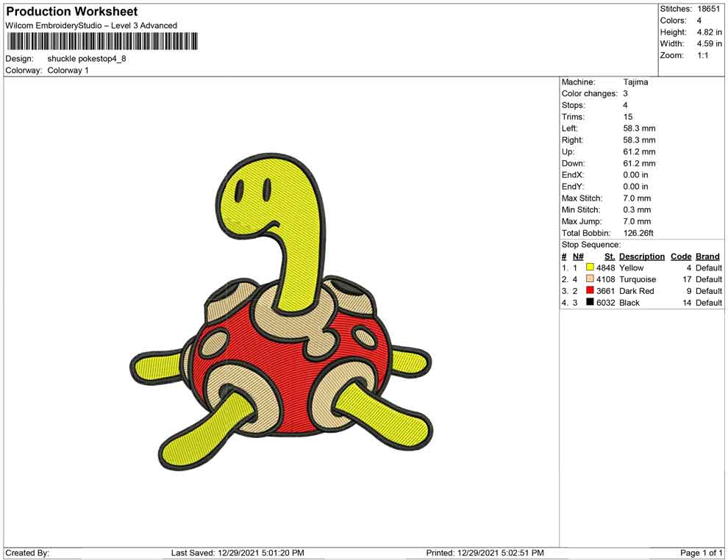
Task: Select Max Jump value '7.0 mm'
Action: 637,221
